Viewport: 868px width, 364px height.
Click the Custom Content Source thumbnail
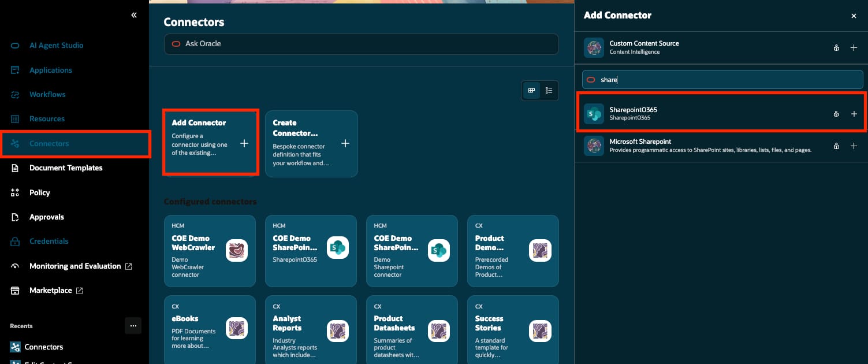click(x=594, y=47)
